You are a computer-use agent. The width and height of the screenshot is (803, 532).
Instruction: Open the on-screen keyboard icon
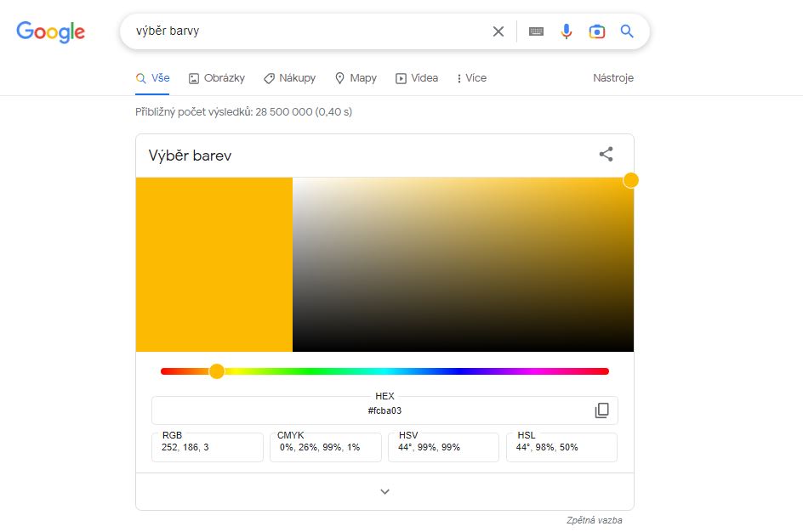click(x=536, y=31)
